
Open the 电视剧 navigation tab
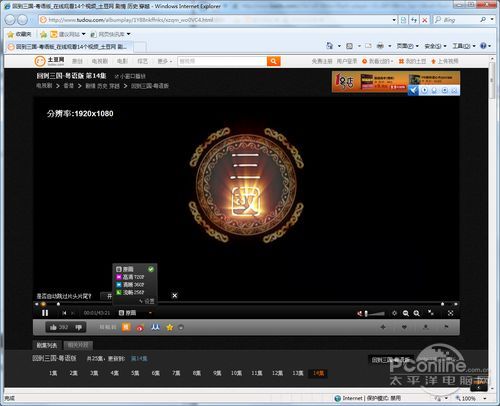[x=100, y=61]
